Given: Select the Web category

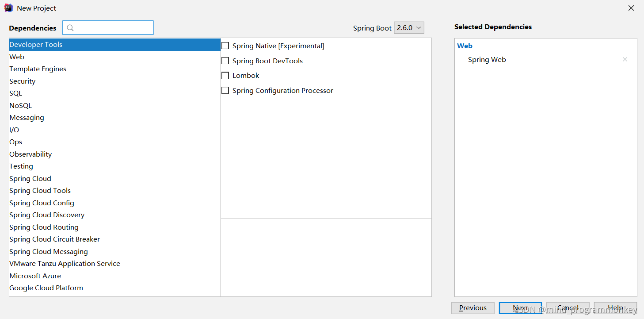Looking at the screenshot, I should 115,57.
